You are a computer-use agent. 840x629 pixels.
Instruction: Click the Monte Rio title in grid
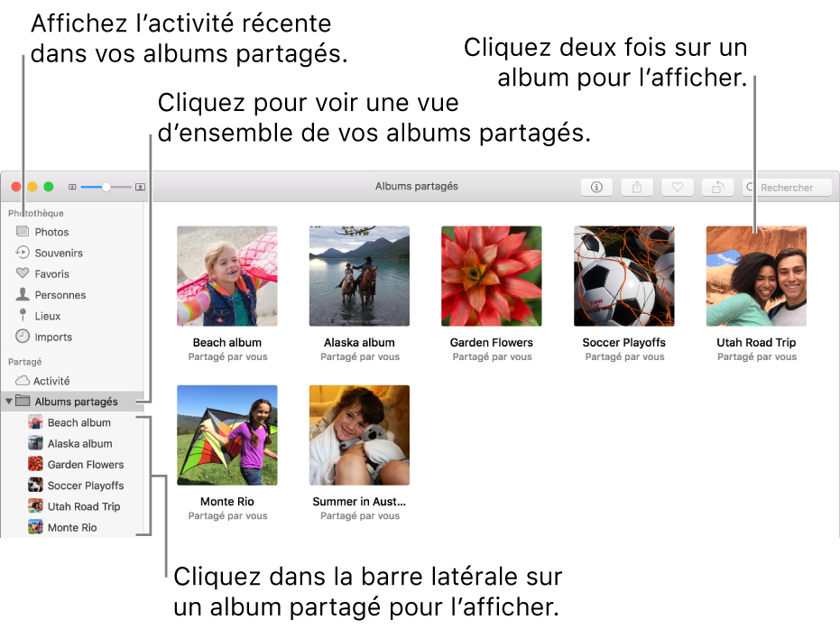[x=227, y=502]
